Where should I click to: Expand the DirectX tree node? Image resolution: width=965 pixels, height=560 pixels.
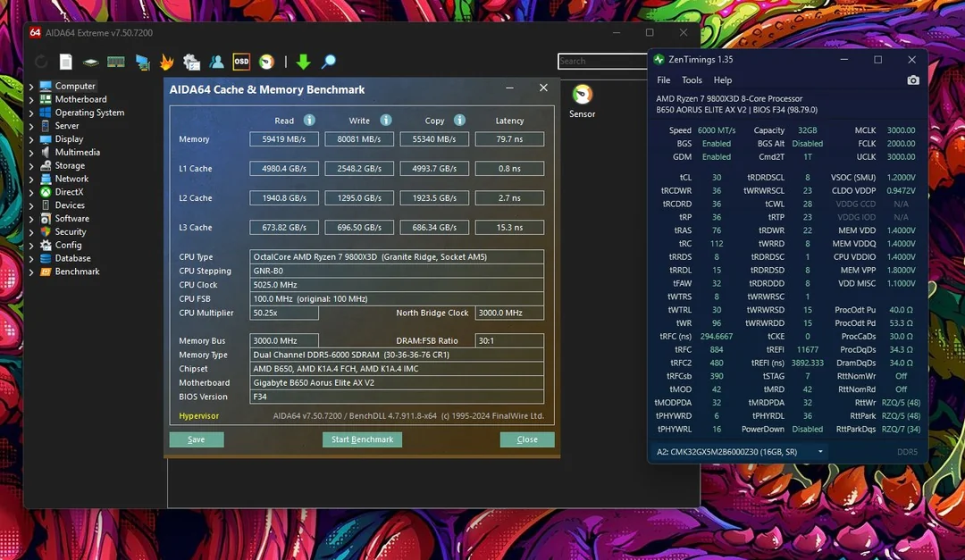click(31, 192)
